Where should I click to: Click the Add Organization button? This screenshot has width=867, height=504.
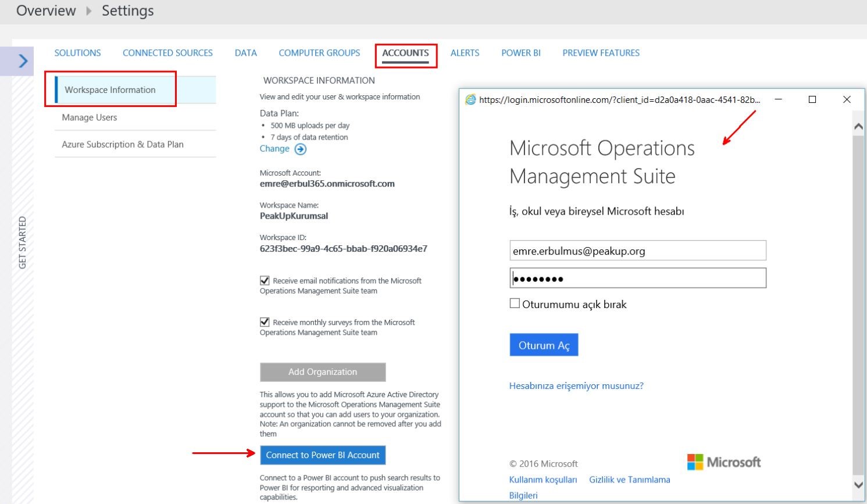[323, 372]
